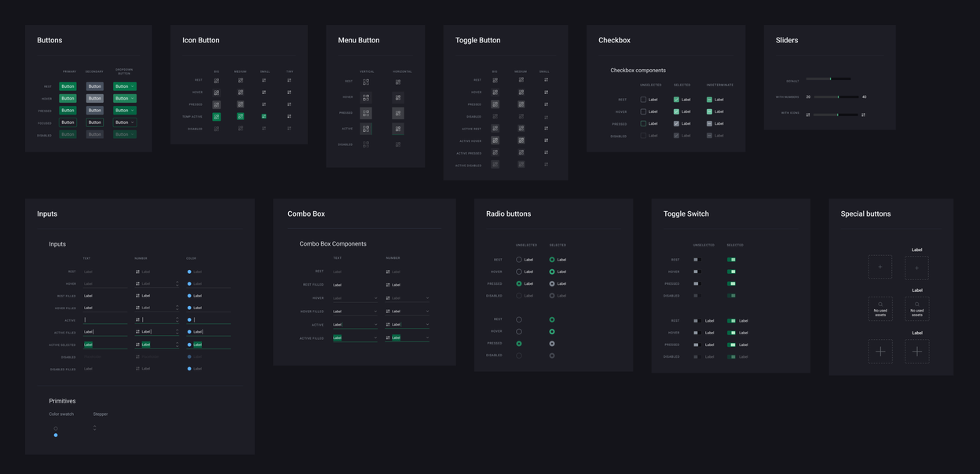Click the color swatch in the rest filled color input
This screenshot has height=474, width=980.
[x=189, y=296]
